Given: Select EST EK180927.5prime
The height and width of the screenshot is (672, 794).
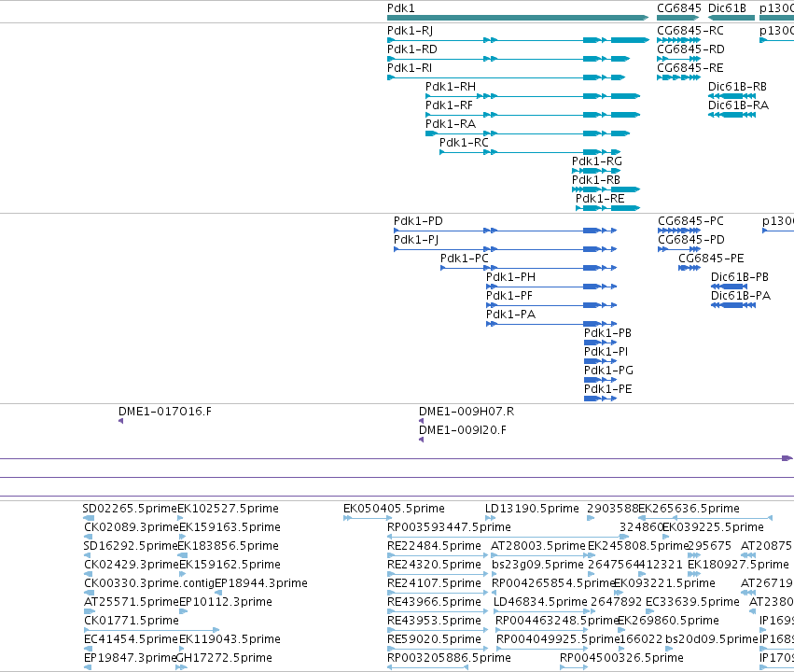Looking at the screenshot, I should 694,574.
